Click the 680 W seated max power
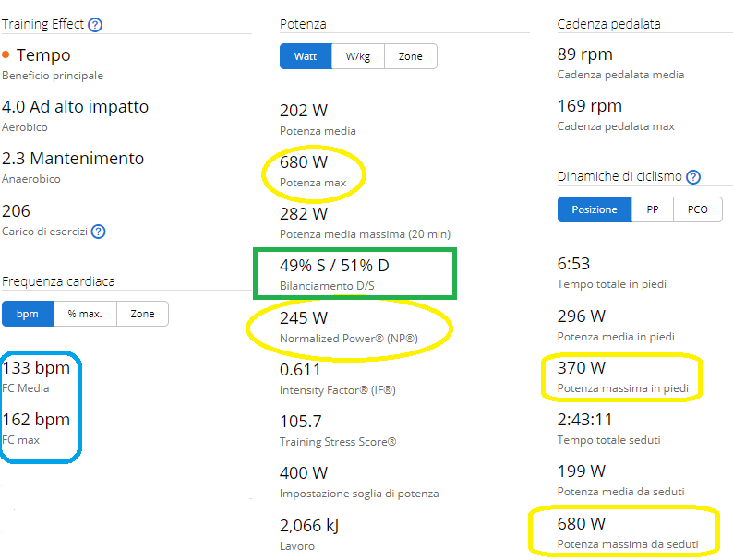 click(x=582, y=524)
